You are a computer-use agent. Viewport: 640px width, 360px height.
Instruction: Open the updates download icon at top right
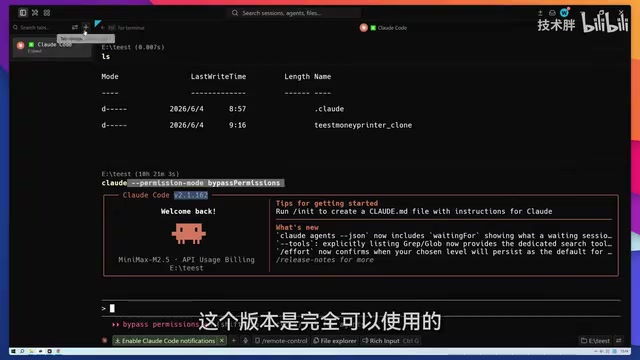540,13
